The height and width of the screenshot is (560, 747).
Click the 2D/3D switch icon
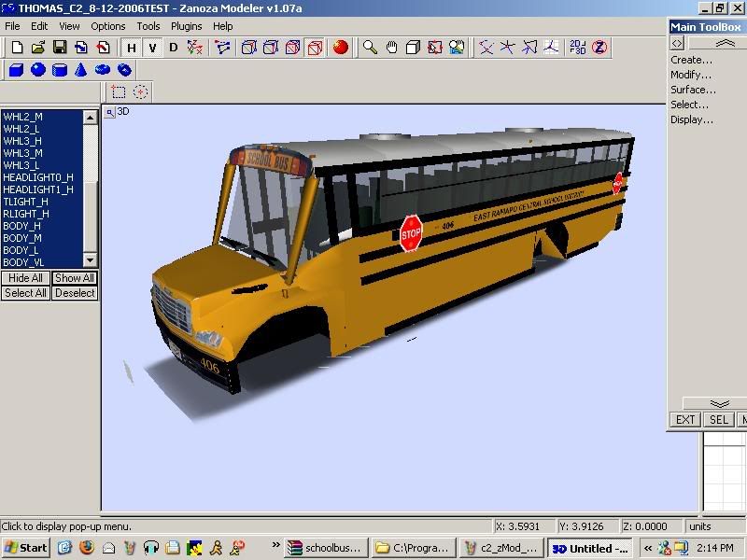coord(578,47)
